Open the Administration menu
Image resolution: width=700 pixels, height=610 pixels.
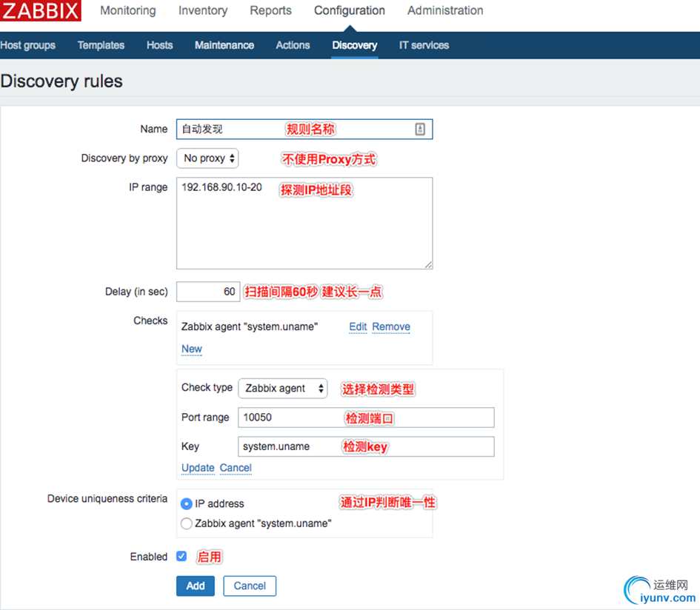pos(445,10)
